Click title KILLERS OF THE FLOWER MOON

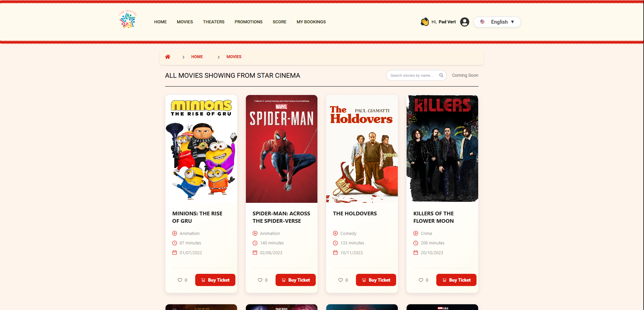point(434,217)
